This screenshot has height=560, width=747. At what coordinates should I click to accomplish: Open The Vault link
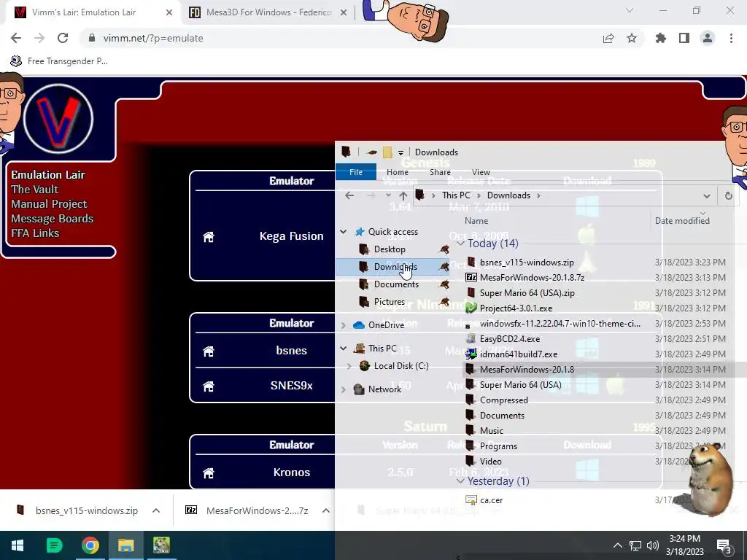coord(35,190)
